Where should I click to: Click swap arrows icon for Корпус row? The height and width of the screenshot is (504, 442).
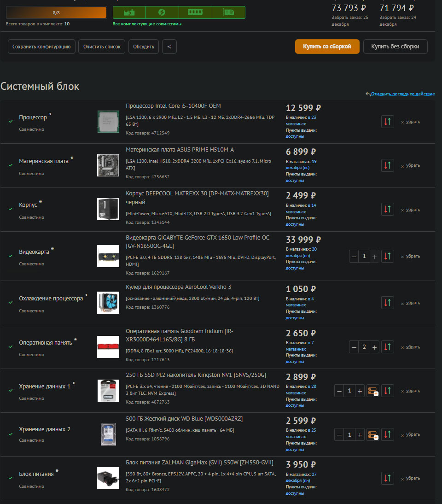(x=387, y=209)
